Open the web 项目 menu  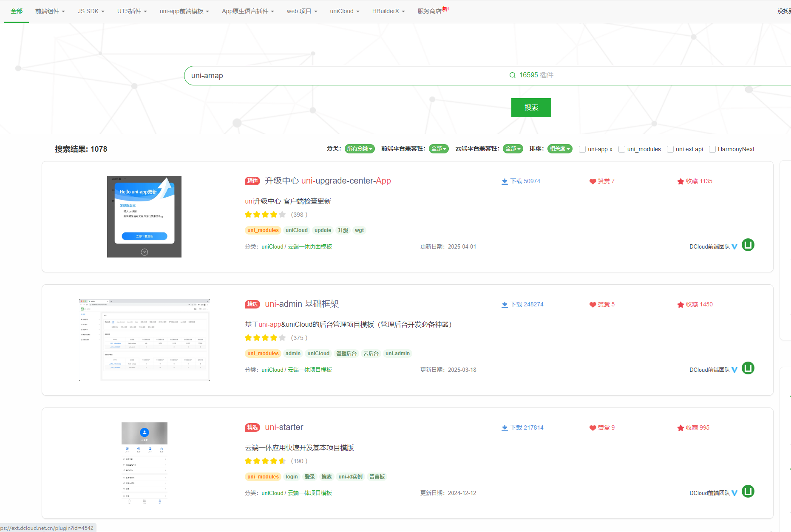click(302, 11)
